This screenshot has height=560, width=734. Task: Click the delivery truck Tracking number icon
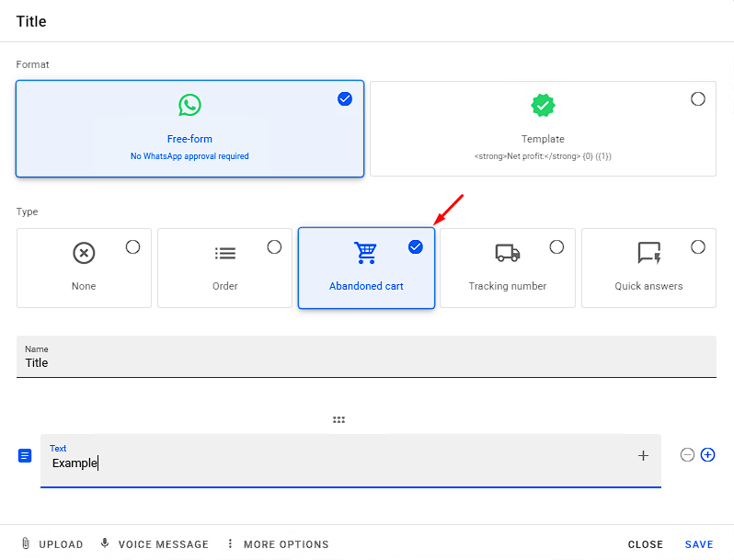pyautogui.click(x=507, y=253)
